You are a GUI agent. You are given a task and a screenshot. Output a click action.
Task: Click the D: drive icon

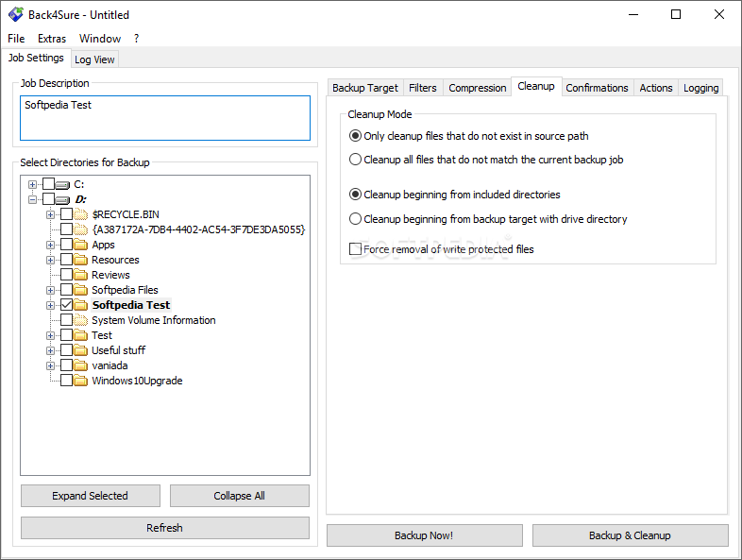tap(62, 200)
